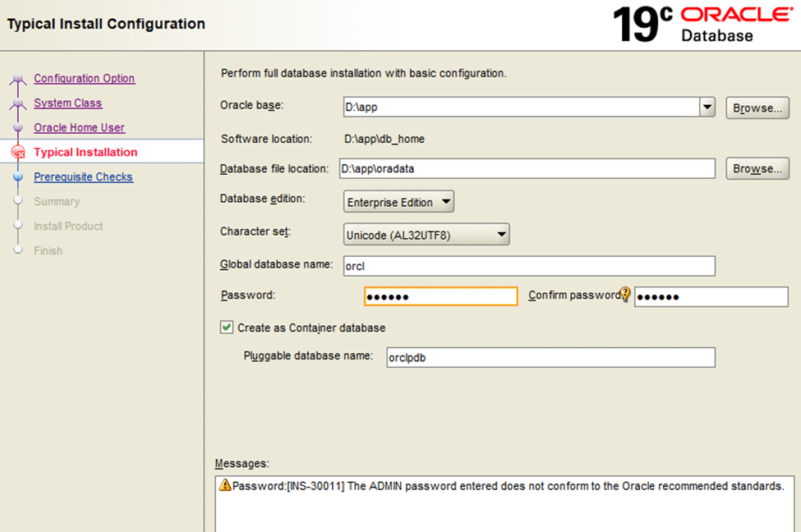801x532 pixels.
Task: Click the Oracle 19c Database logo
Action: [702, 24]
